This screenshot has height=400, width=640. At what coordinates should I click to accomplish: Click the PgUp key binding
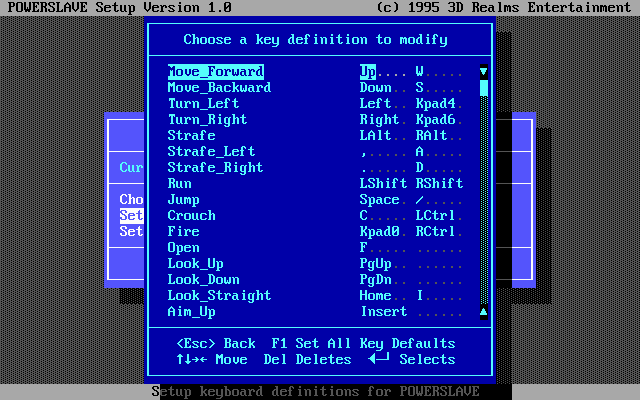tap(376, 264)
